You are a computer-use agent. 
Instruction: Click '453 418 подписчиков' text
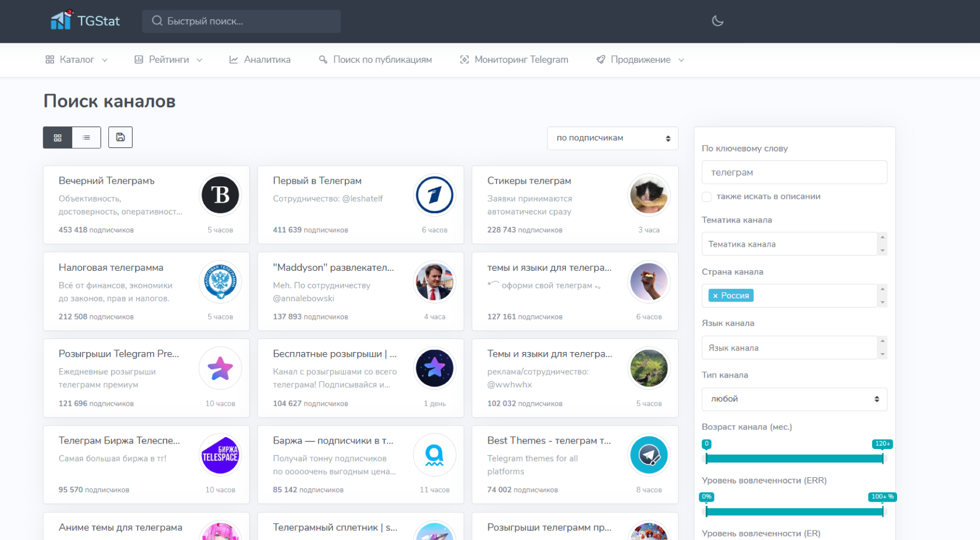coord(96,230)
